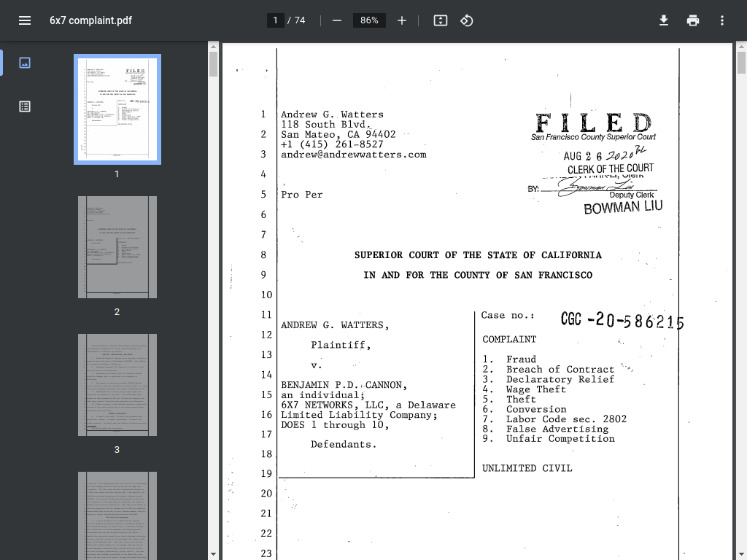Print the document using the printer icon

[x=693, y=20]
